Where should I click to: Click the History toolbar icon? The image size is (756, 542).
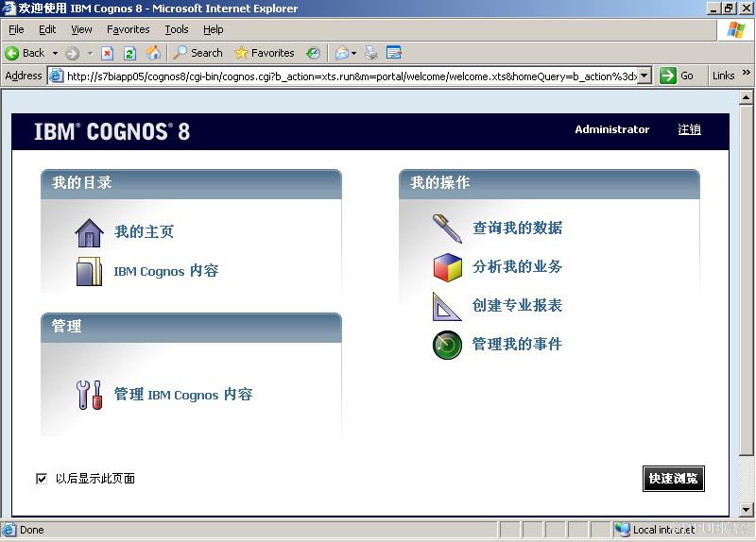[x=313, y=53]
